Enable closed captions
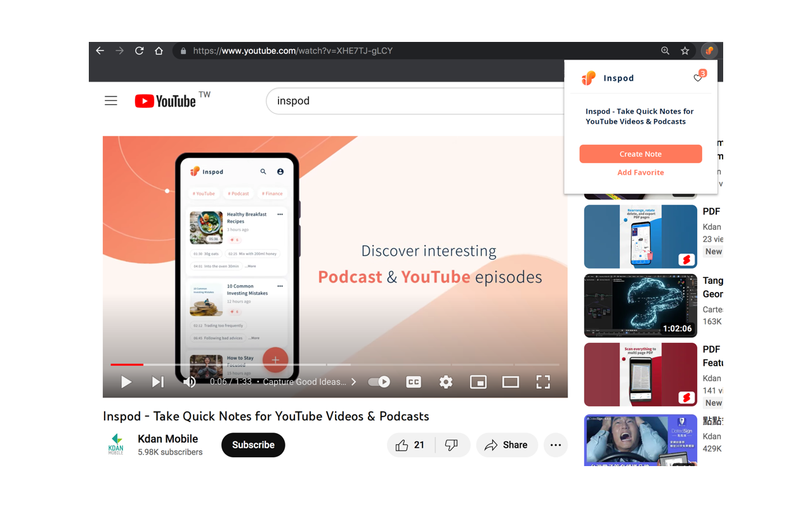This screenshot has width=812, height=508. pyautogui.click(x=413, y=382)
